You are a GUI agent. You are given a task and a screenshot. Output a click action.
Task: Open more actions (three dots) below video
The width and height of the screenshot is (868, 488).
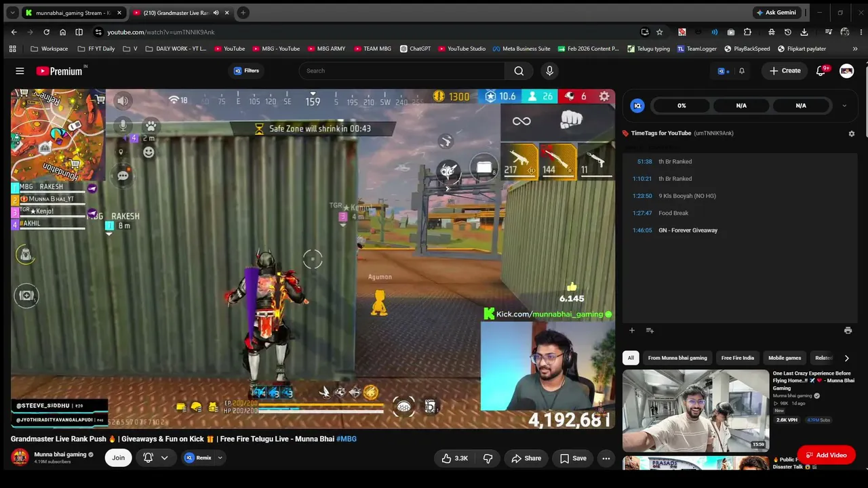tap(606, 458)
